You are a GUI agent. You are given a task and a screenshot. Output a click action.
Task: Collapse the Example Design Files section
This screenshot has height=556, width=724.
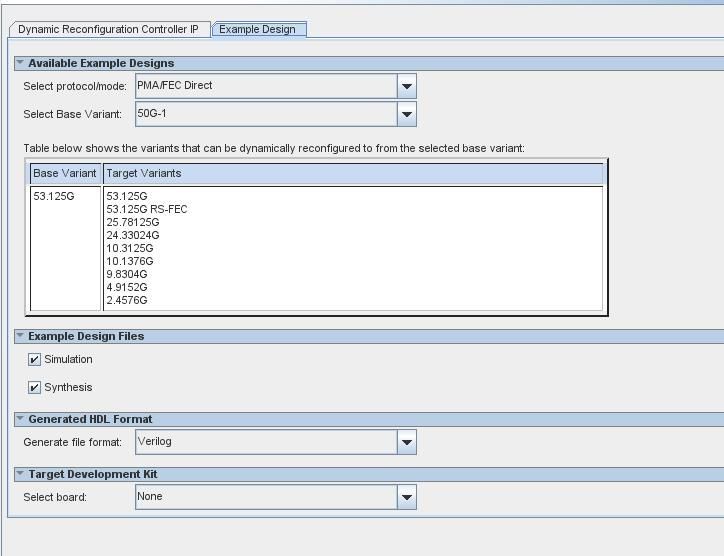20,336
